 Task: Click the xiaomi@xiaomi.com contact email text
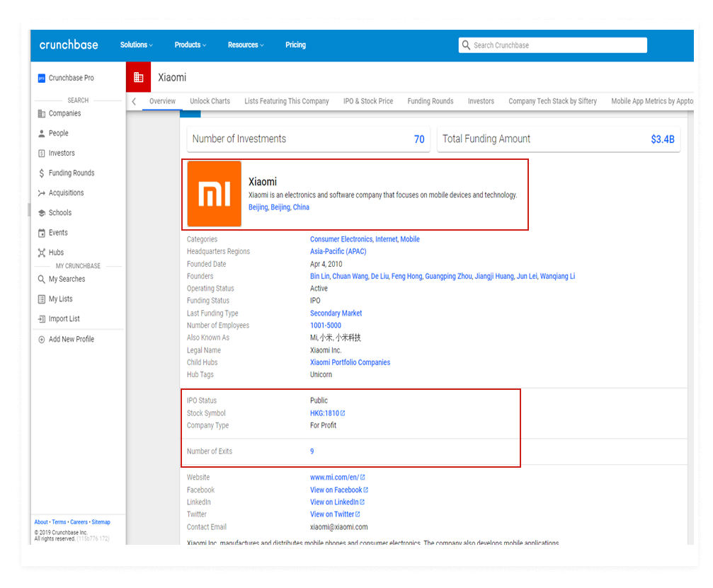pos(338,527)
